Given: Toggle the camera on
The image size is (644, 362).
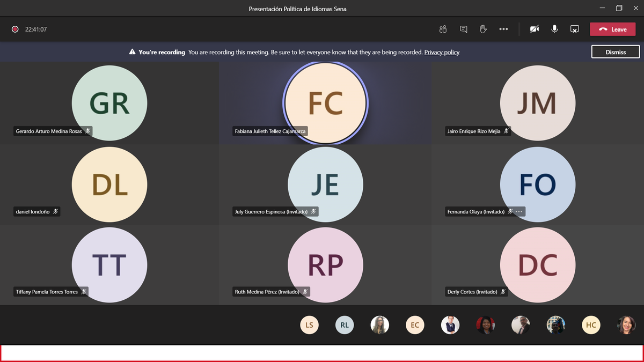Looking at the screenshot, I should pos(534,29).
